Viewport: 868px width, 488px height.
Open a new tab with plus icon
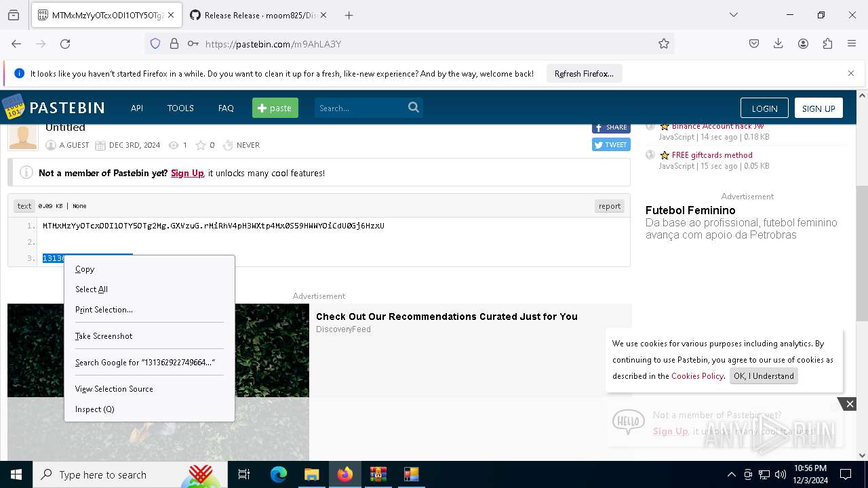349,15
